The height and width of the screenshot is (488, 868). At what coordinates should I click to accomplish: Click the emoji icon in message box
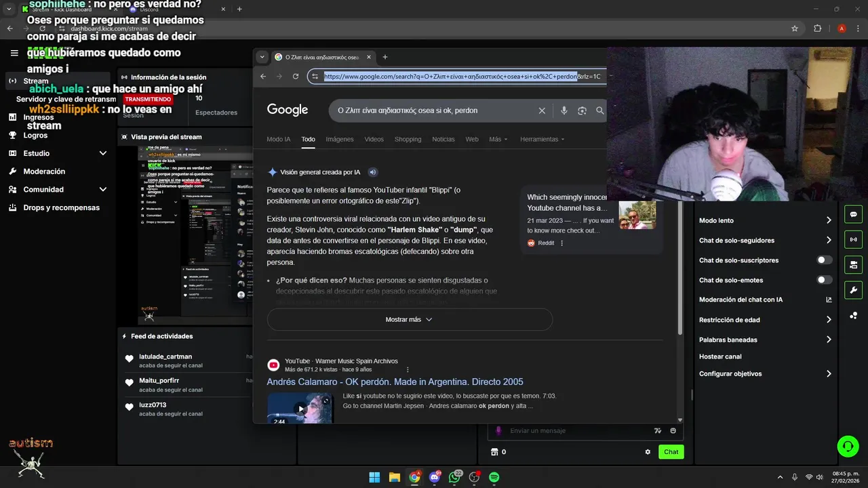coord(673,430)
